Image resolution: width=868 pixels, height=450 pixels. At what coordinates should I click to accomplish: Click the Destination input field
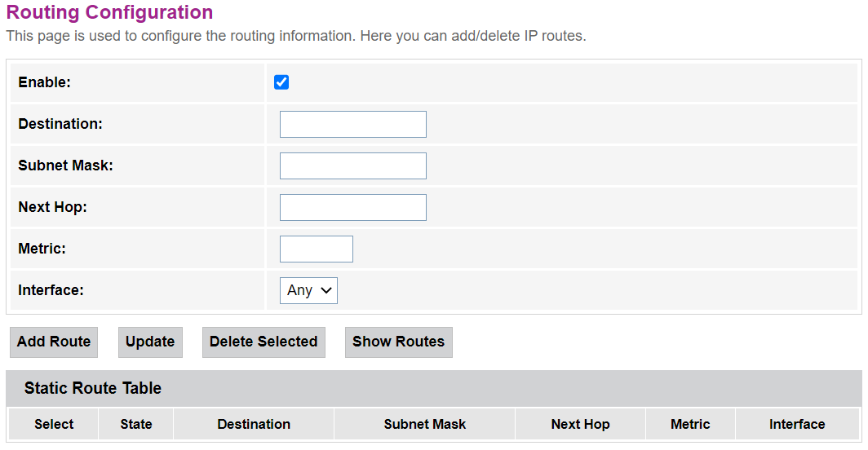point(352,125)
